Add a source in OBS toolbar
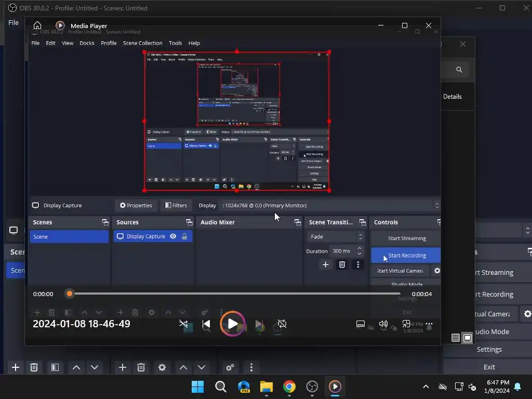The width and height of the screenshot is (532, 399). [x=123, y=367]
